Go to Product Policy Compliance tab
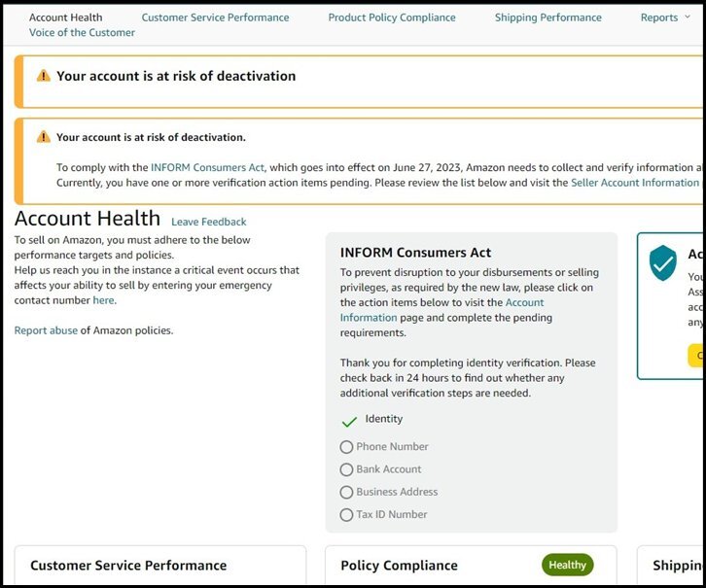706x588 pixels. pyautogui.click(x=392, y=17)
